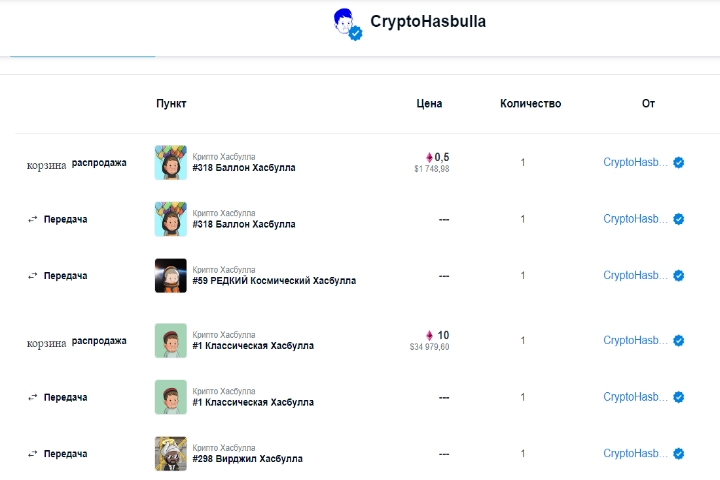Open #59 РЕДКИЙ Космический Хасбулла thumbnail
This screenshot has width=720, height=480.
171,275
